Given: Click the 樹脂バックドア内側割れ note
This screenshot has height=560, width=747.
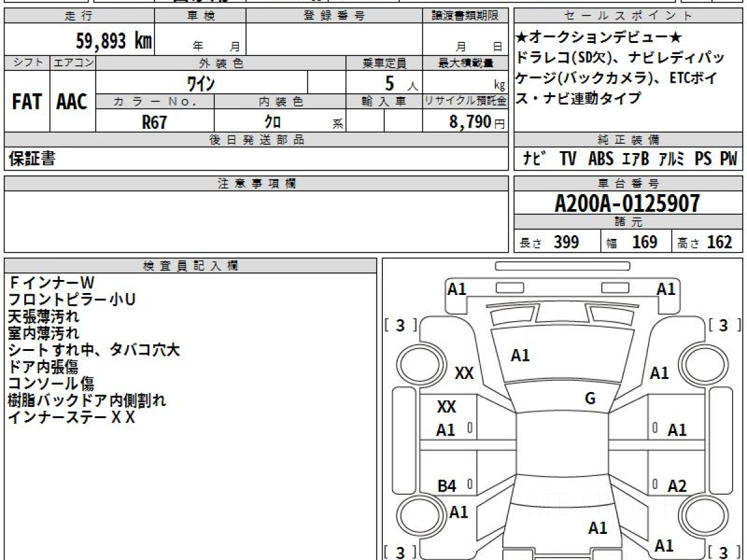Looking at the screenshot, I should point(87,401).
